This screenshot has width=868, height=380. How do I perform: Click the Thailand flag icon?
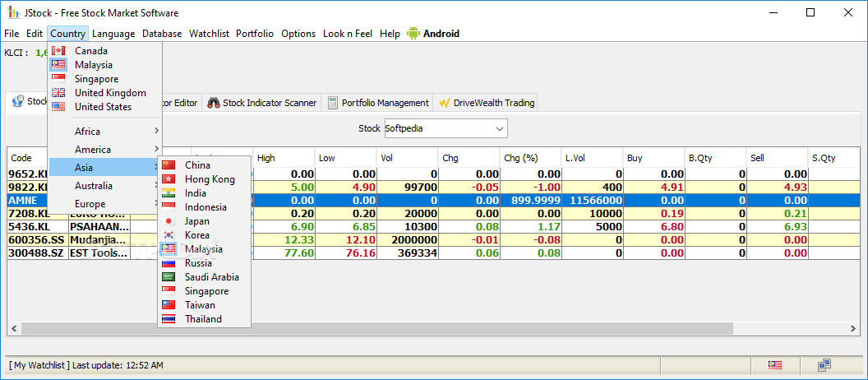tap(169, 319)
